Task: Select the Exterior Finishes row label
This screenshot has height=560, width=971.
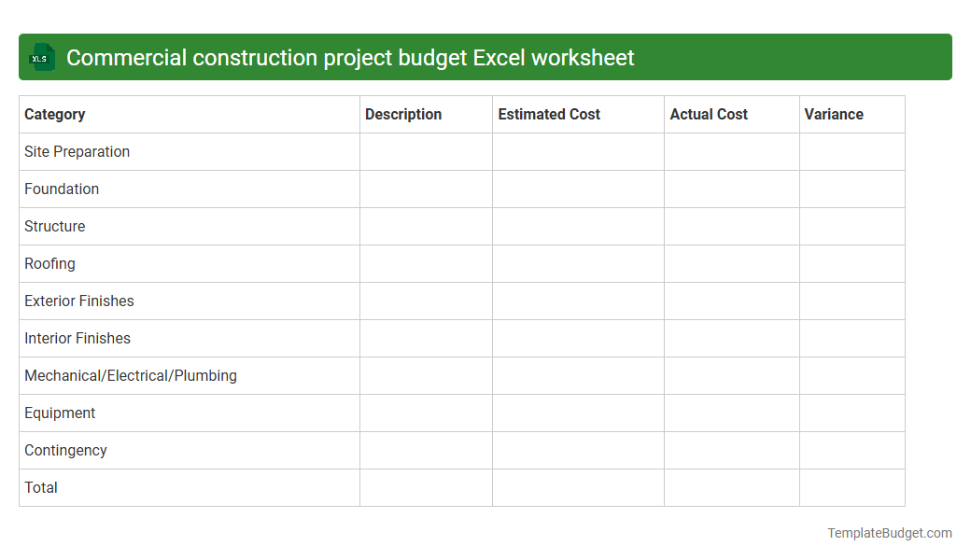Action: (78, 301)
